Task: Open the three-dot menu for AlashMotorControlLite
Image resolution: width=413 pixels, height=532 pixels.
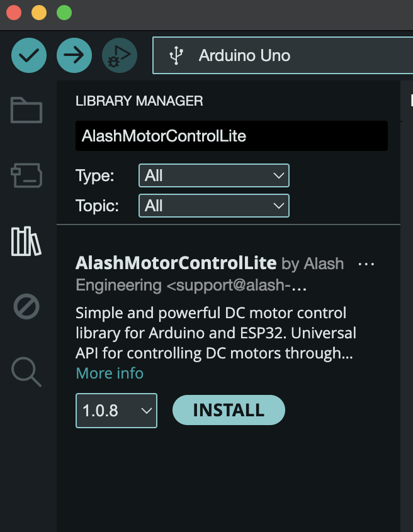Action: 366,264
